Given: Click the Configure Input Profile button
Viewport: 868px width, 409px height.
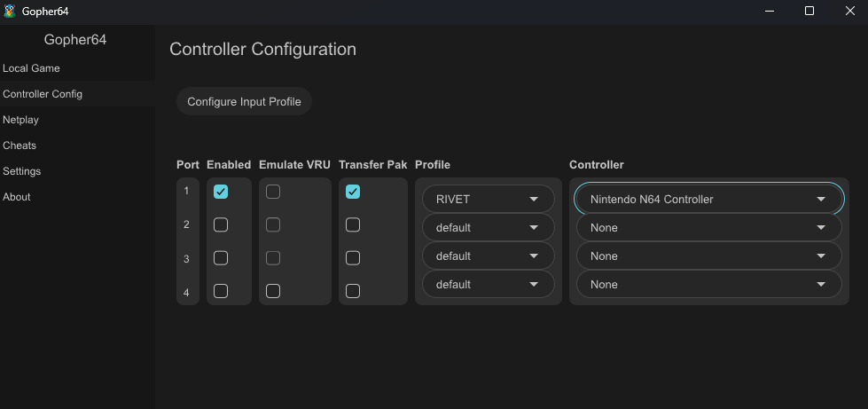Looking at the screenshot, I should [x=244, y=102].
